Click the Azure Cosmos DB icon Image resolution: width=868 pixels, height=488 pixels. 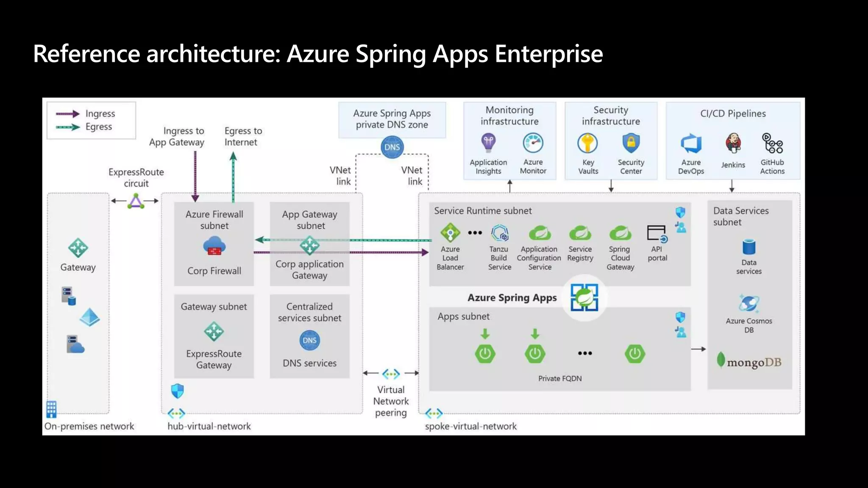point(749,303)
